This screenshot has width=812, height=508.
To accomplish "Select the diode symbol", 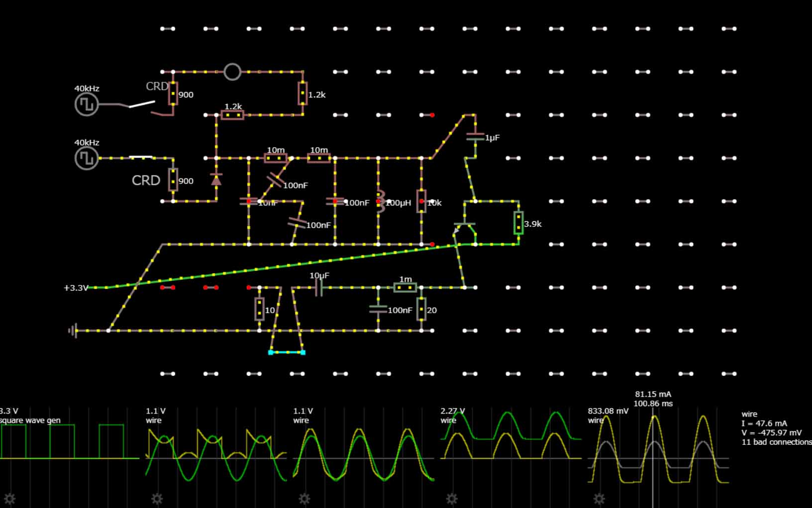I will (x=216, y=179).
